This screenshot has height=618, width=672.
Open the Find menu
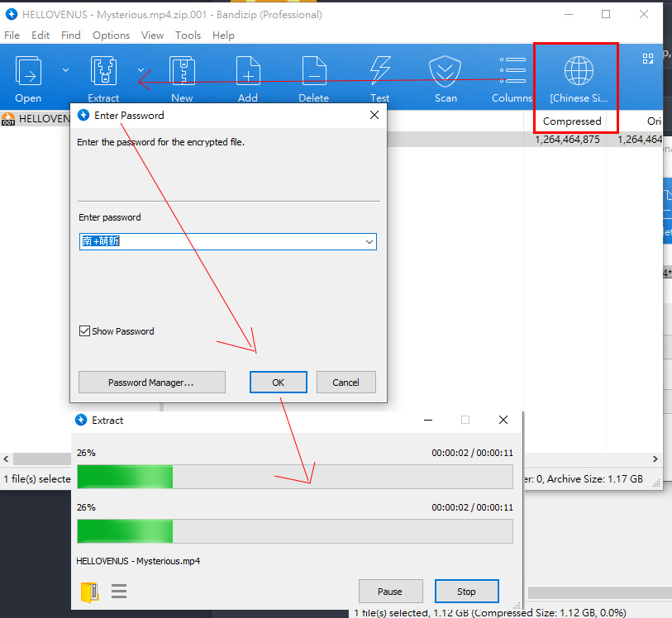point(71,36)
